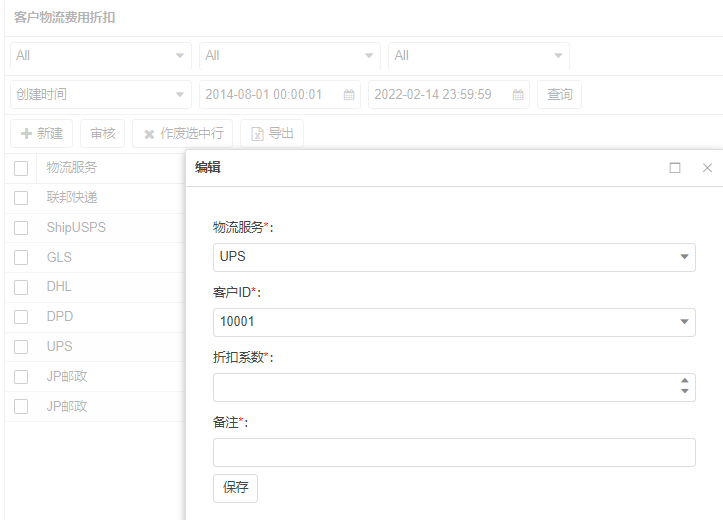Screen dimensions: 723x520
Task: Select the DHL row text
Action: tap(59, 287)
